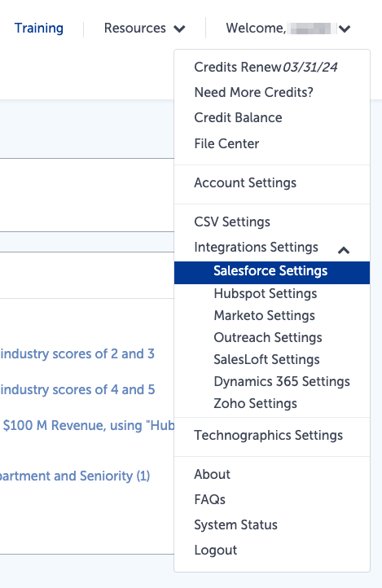The image size is (382, 588).
Task: Click Need More Credits?
Action: (253, 92)
